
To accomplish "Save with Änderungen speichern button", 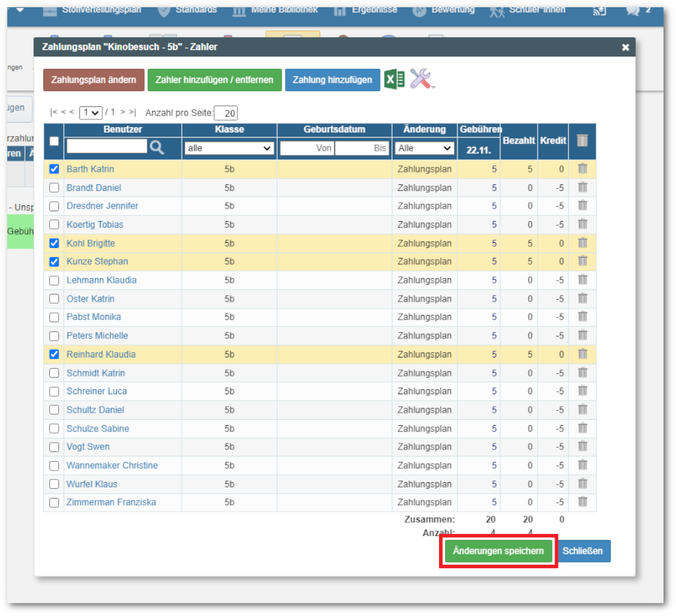I will point(498,551).
